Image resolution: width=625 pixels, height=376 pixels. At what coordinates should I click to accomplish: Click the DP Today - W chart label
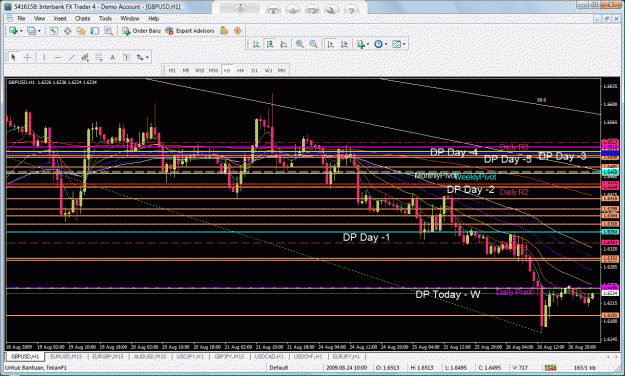448,295
